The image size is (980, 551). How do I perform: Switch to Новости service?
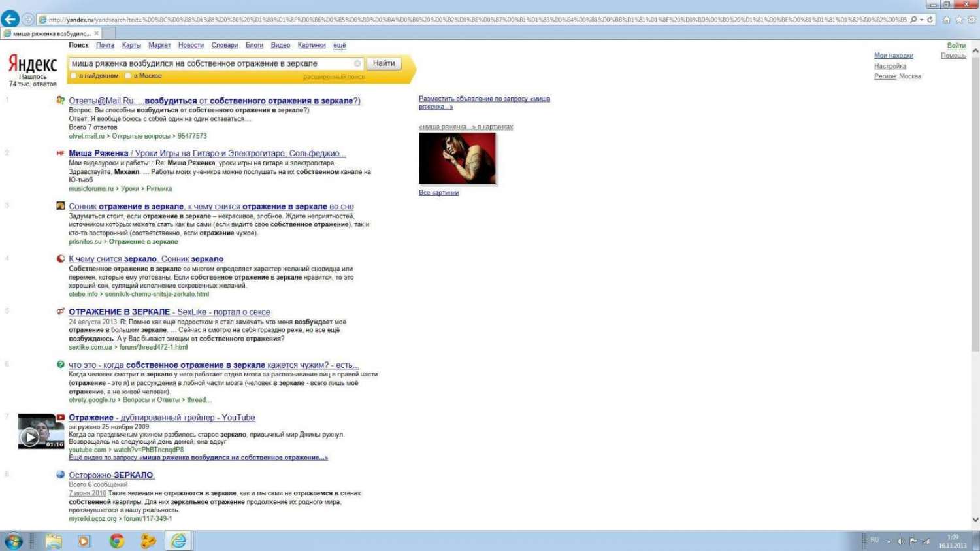click(x=191, y=45)
